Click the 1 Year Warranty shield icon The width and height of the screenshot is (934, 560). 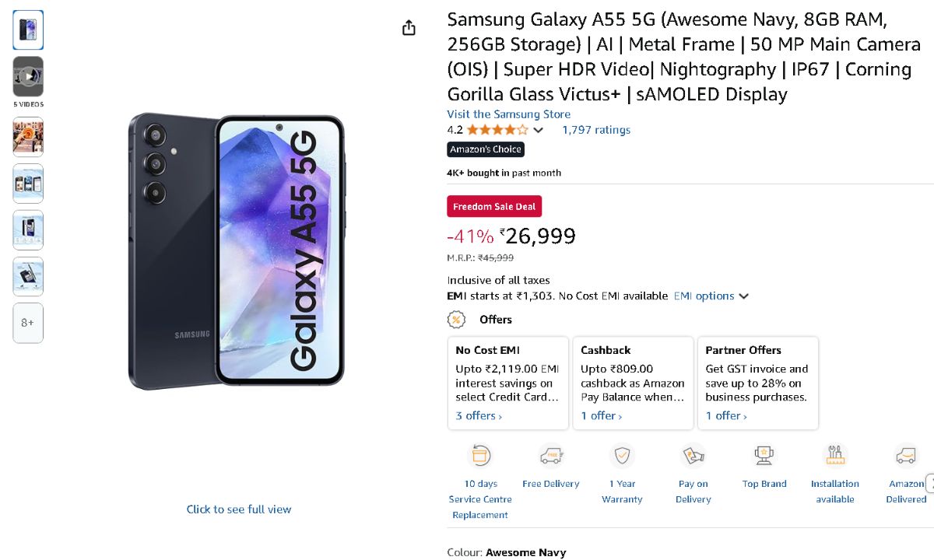622,456
